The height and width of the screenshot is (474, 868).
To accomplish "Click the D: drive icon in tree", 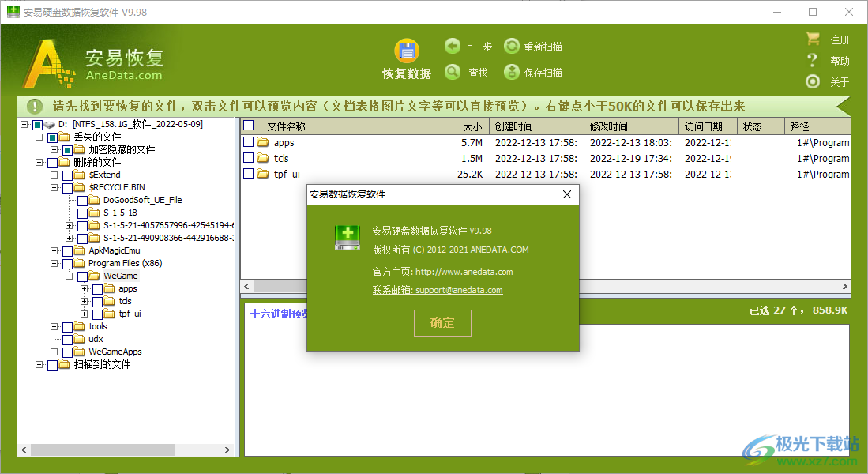I will click(x=50, y=125).
